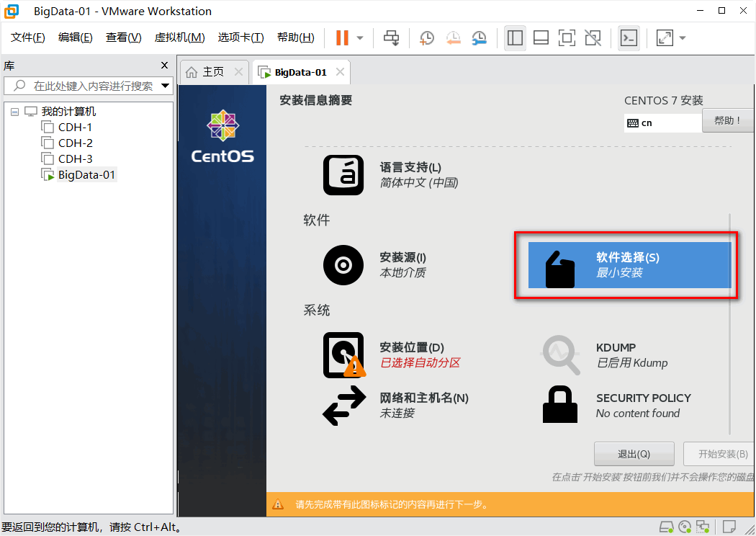
Task: Click the network adapter status icon
Action: click(x=703, y=527)
